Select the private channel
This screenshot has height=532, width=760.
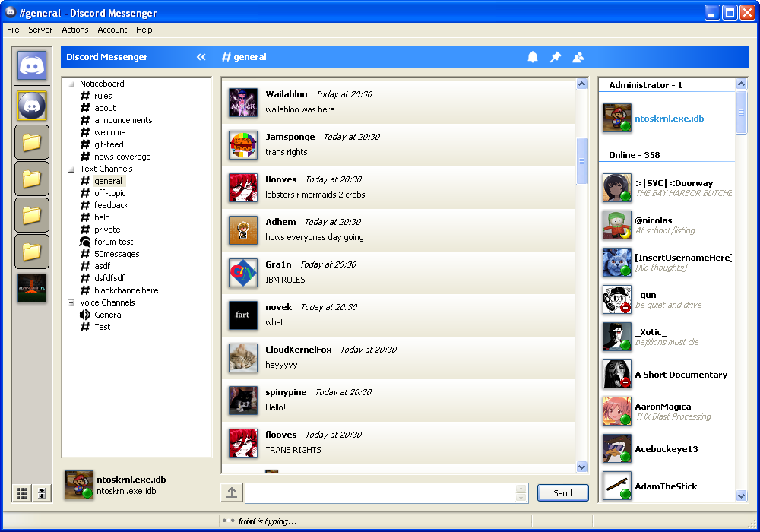coord(107,230)
